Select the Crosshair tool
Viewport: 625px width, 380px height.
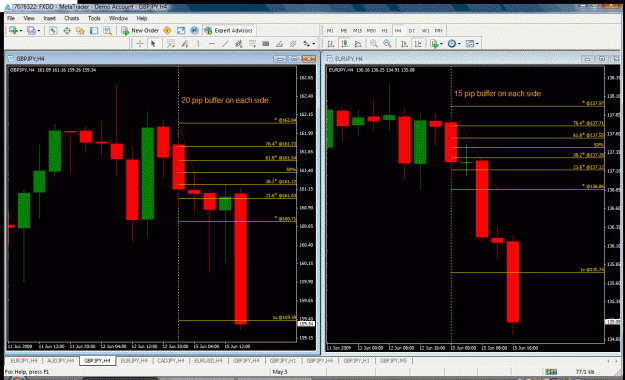click(x=140, y=44)
